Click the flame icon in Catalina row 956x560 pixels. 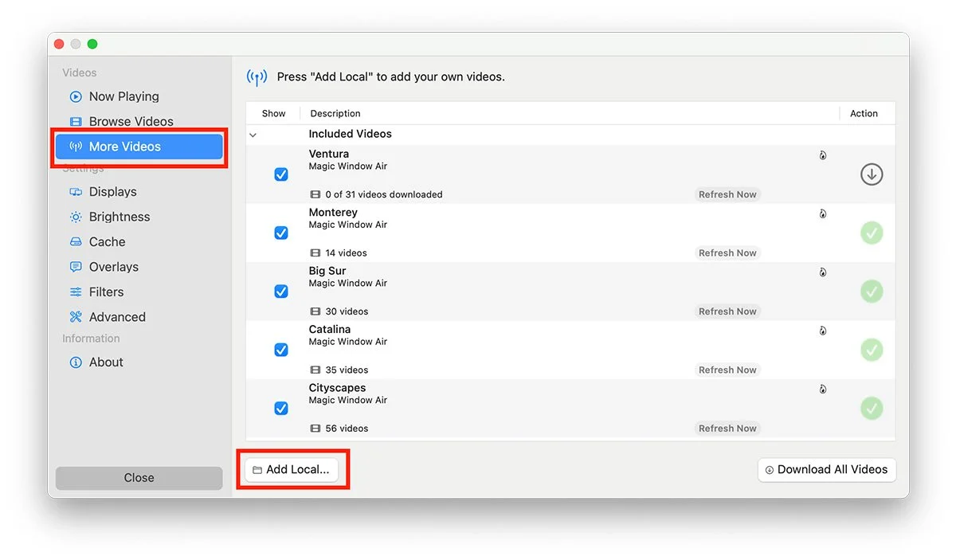[823, 331]
